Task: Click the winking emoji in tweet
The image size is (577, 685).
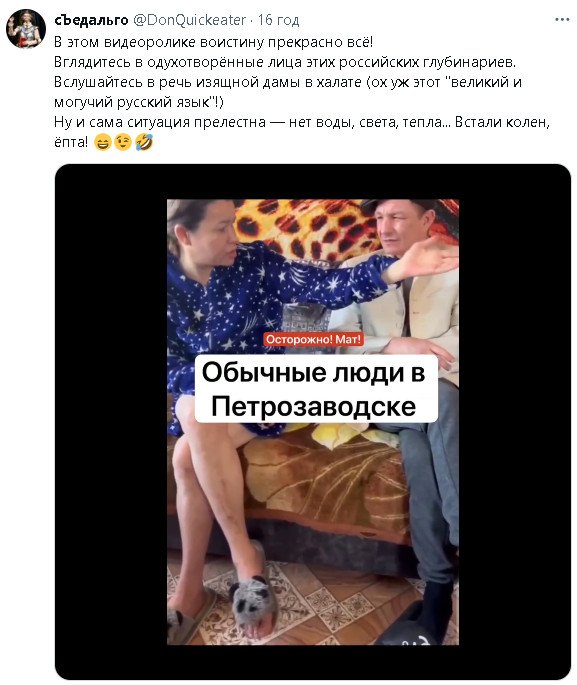Action: click(x=123, y=142)
